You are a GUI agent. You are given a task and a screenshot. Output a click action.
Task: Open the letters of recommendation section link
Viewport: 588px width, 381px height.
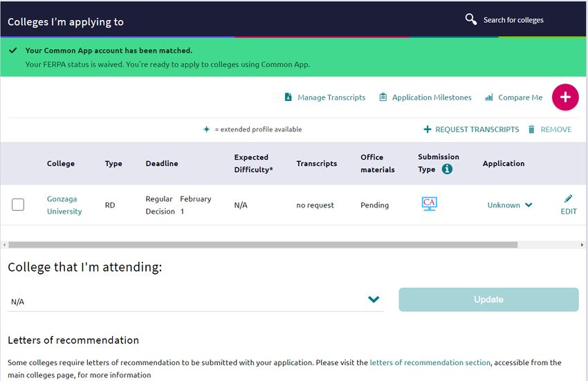pos(430,362)
